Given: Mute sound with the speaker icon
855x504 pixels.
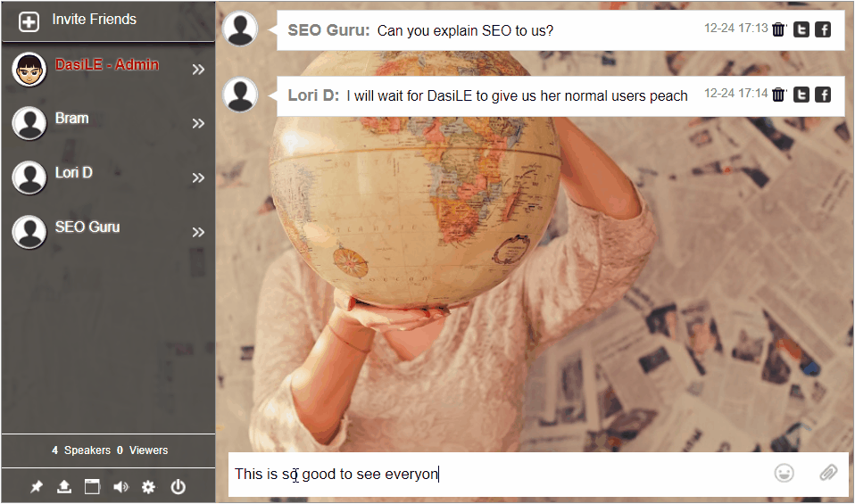Looking at the screenshot, I should click(120, 486).
